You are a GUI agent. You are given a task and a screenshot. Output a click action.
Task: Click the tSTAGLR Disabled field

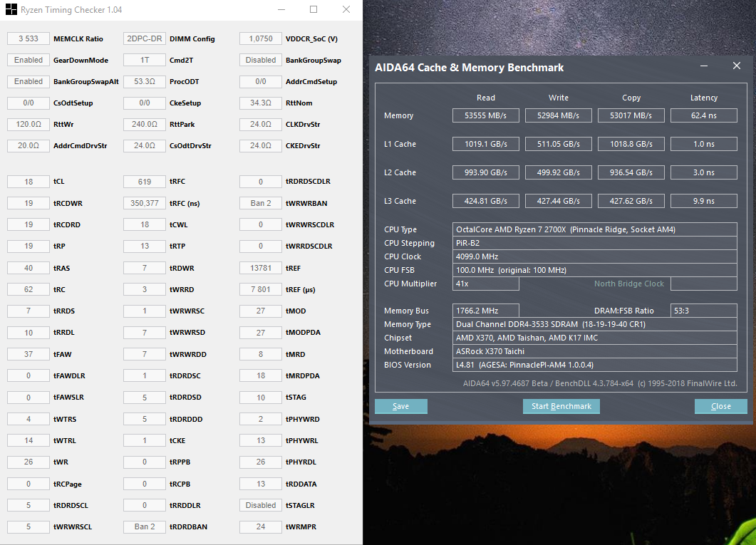(x=261, y=505)
